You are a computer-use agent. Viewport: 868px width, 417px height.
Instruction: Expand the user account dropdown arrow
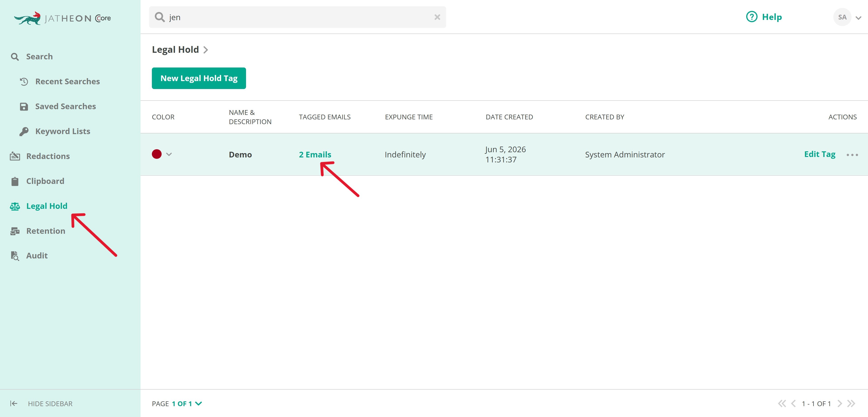(858, 18)
